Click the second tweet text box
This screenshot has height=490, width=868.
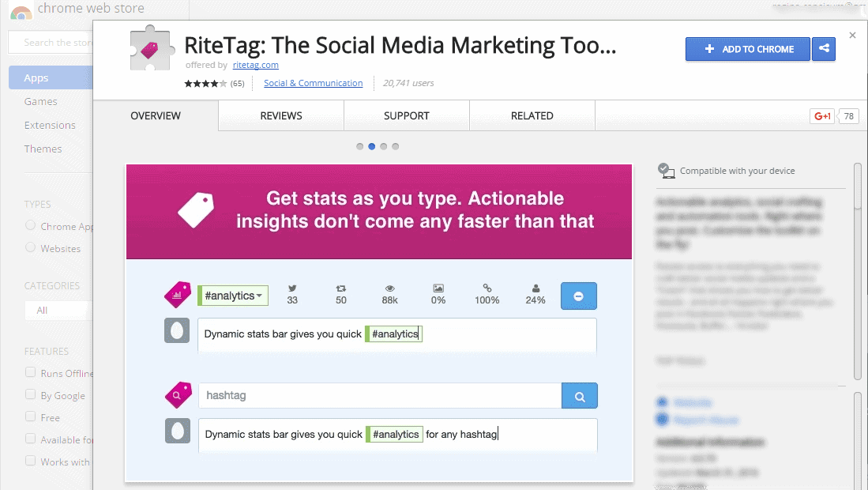[397, 435]
